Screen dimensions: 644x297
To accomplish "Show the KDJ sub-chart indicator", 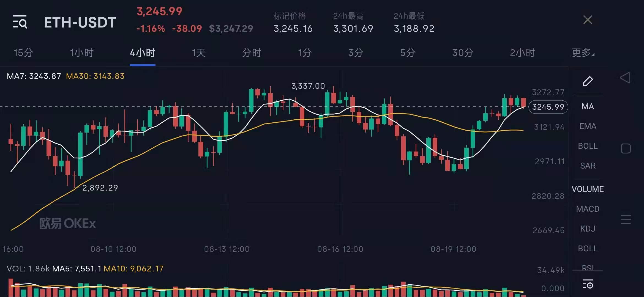I will tap(588, 229).
